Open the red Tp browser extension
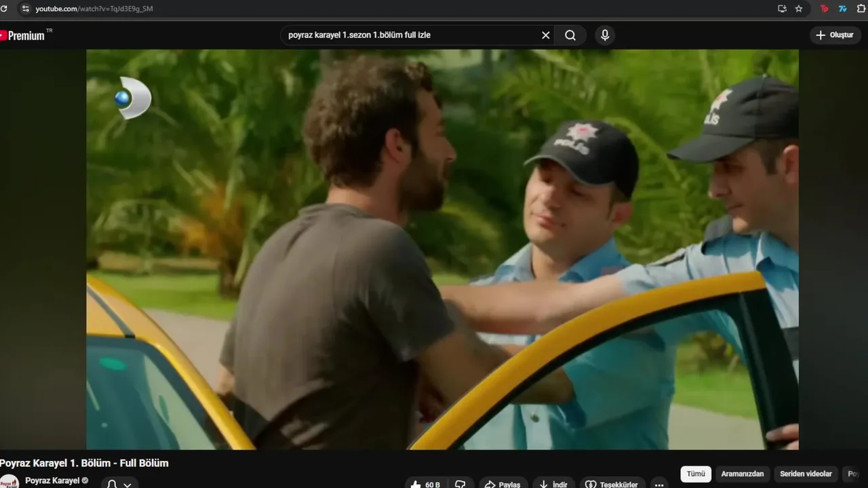The image size is (868, 488). pos(825,9)
